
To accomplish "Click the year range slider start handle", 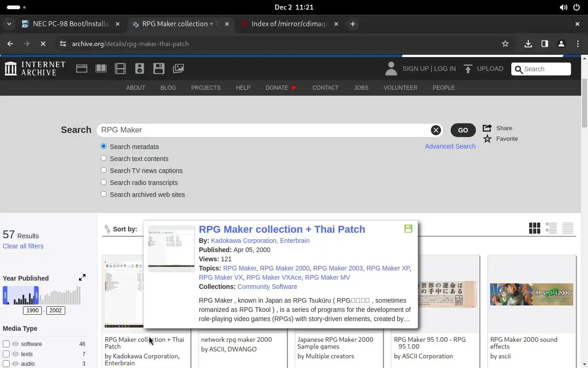I will 6,295.
